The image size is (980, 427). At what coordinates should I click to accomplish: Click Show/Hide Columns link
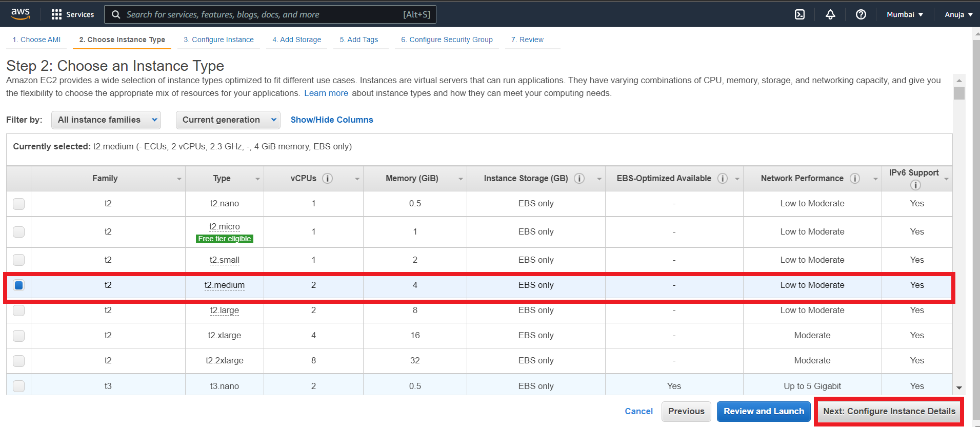pos(332,120)
